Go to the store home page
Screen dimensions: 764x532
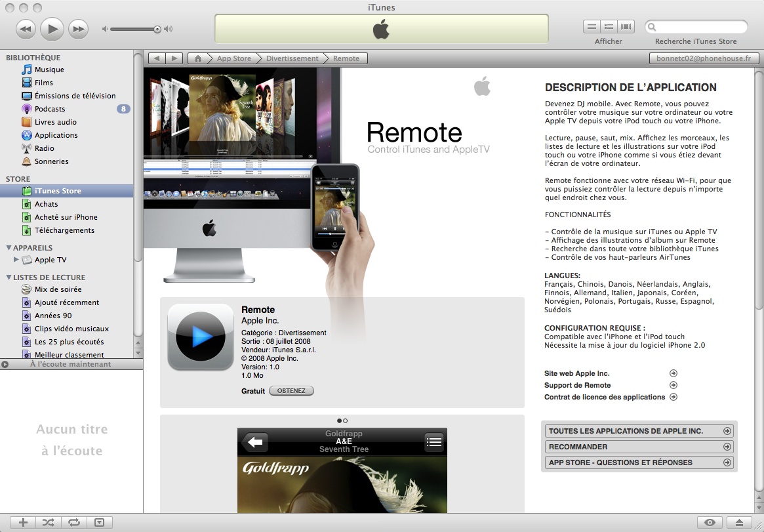(198, 58)
